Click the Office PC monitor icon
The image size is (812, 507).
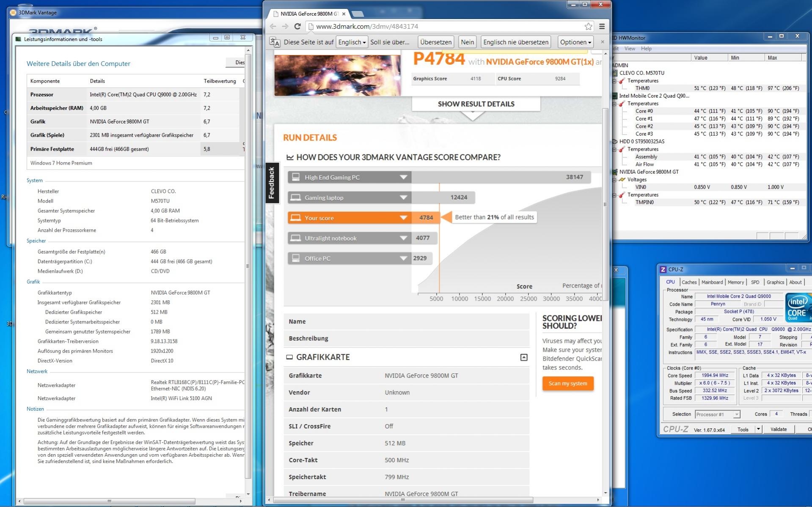coord(296,258)
